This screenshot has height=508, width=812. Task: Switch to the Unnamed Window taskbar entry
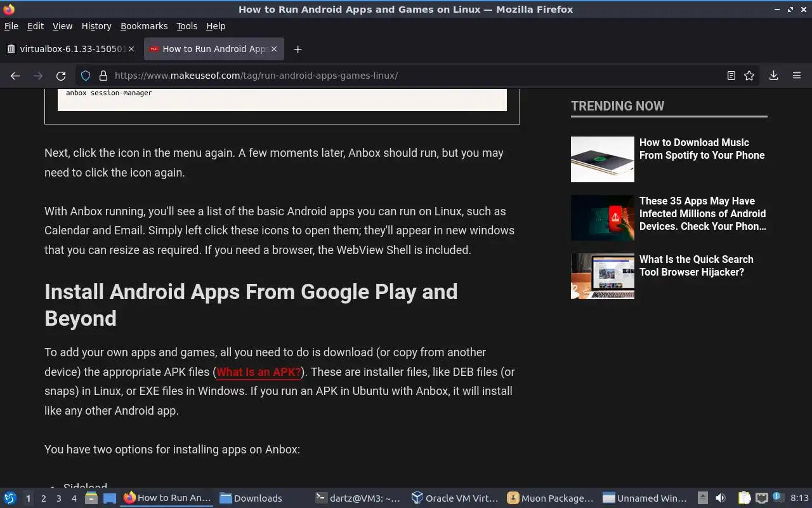tap(645, 498)
